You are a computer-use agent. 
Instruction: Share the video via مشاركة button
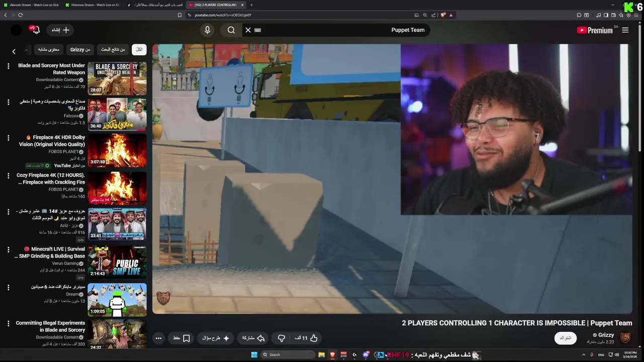click(253, 338)
